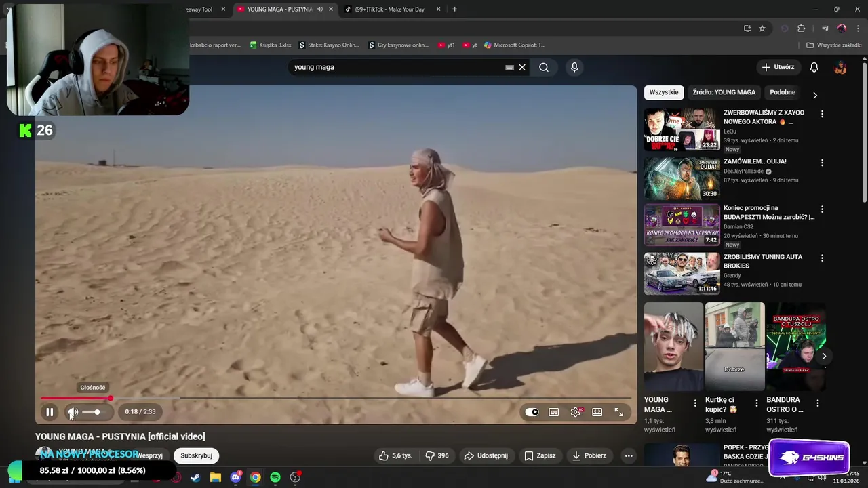Image resolution: width=868 pixels, height=488 pixels.
Task: Click the Udostępnij share button
Action: pos(486,455)
